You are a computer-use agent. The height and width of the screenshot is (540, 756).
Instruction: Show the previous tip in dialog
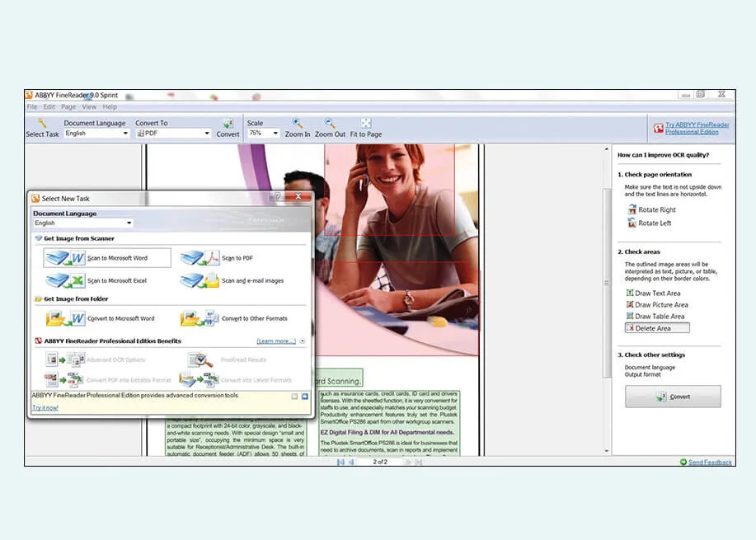[x=294, y=397]
